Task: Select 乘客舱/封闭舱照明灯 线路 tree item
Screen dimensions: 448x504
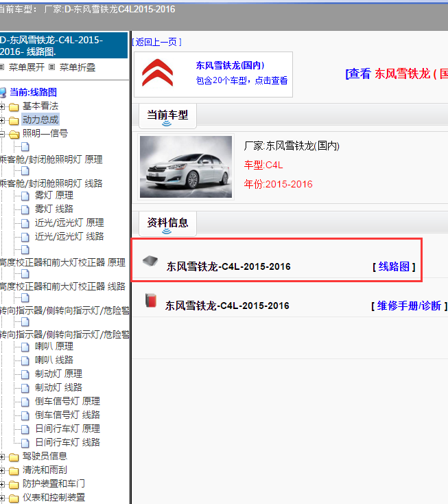Action: [51, 183]
